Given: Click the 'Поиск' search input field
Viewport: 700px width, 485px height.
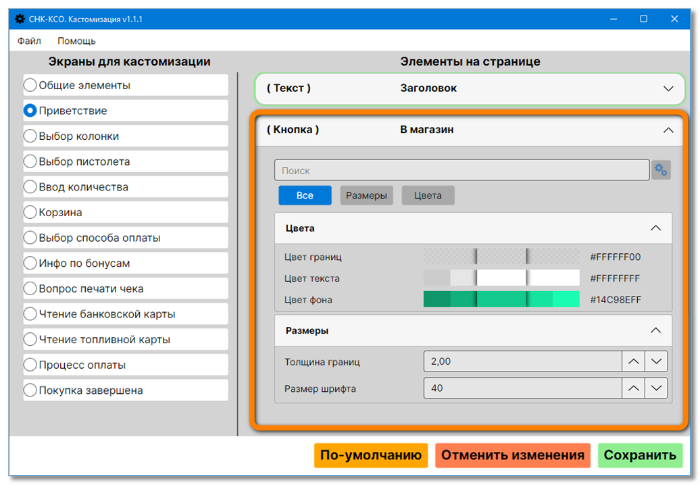Looking at the screenshot, I should [461, 170].
